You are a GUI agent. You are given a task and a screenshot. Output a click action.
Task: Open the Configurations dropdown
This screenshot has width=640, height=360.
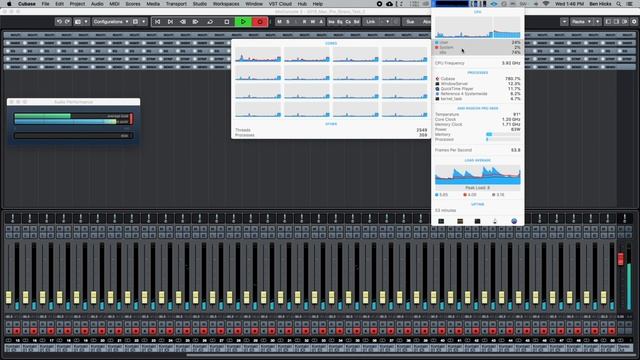point(111,22)
